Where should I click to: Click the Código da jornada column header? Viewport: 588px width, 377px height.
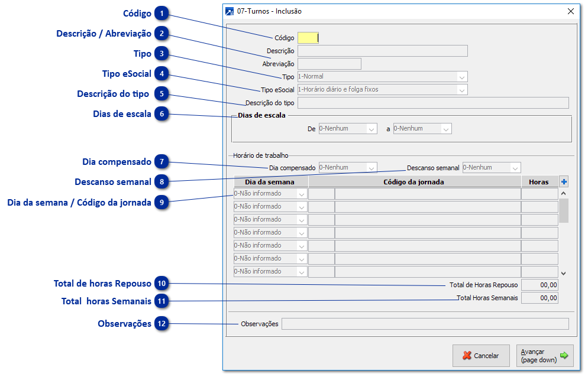[x=414, y=182]
